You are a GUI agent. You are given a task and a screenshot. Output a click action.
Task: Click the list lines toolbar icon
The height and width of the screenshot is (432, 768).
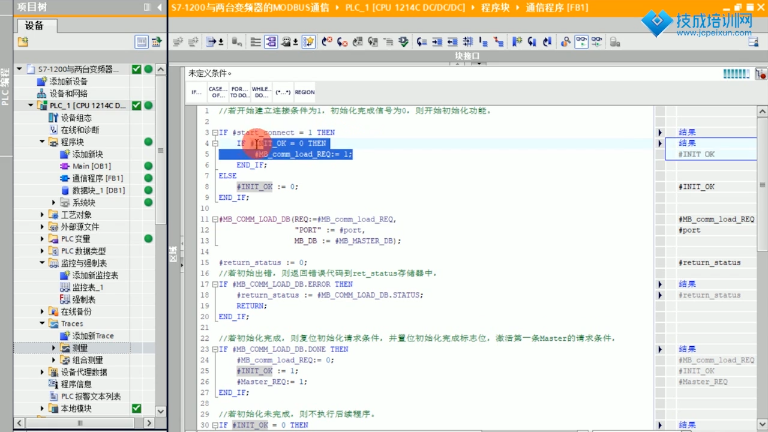click(x=255, y=42)
